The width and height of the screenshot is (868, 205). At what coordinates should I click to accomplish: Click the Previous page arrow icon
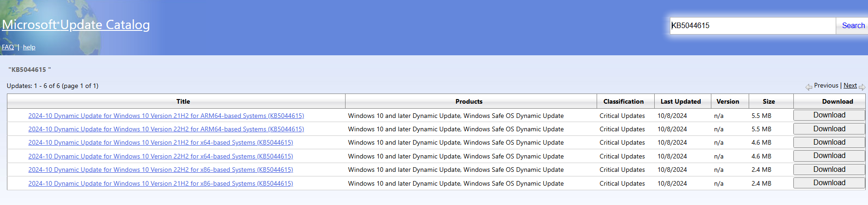(809, 87)
